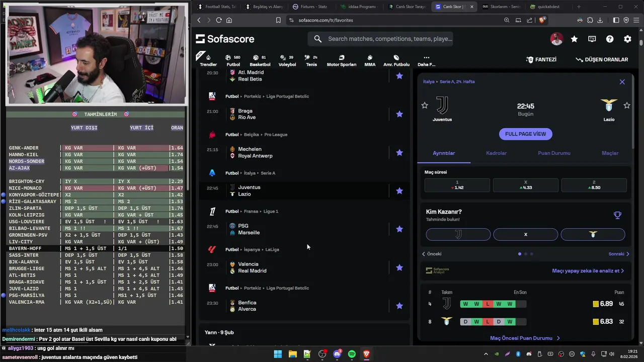644x362 pixels.
Task: Expand the Daha F... more sports menu
Action: coord(426,60)
